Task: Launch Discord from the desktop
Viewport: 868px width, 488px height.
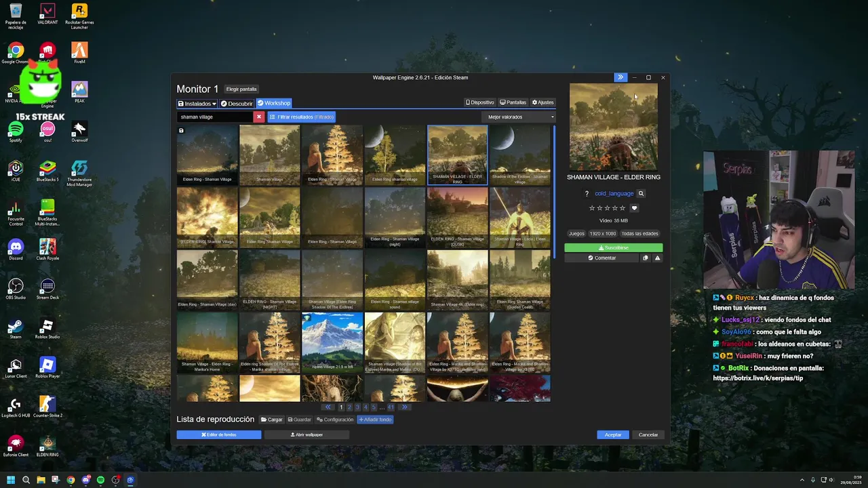Action: pos(16,250)
